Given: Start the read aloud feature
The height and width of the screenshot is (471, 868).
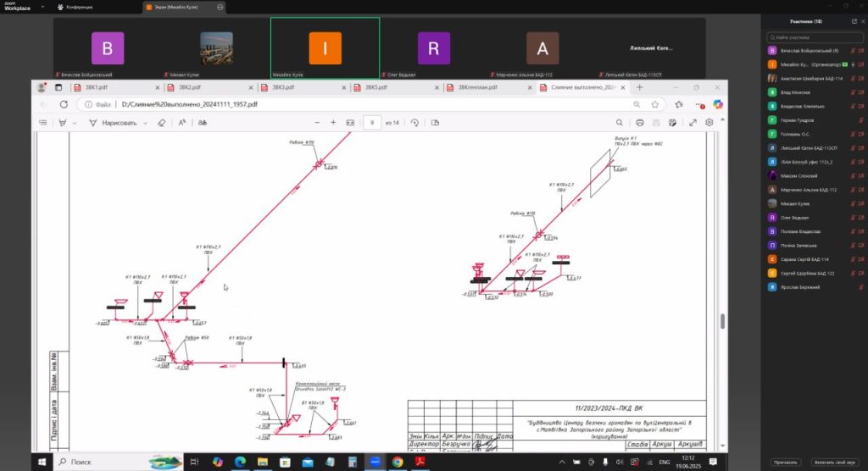Looking at the screenshot, I should 181,123.
